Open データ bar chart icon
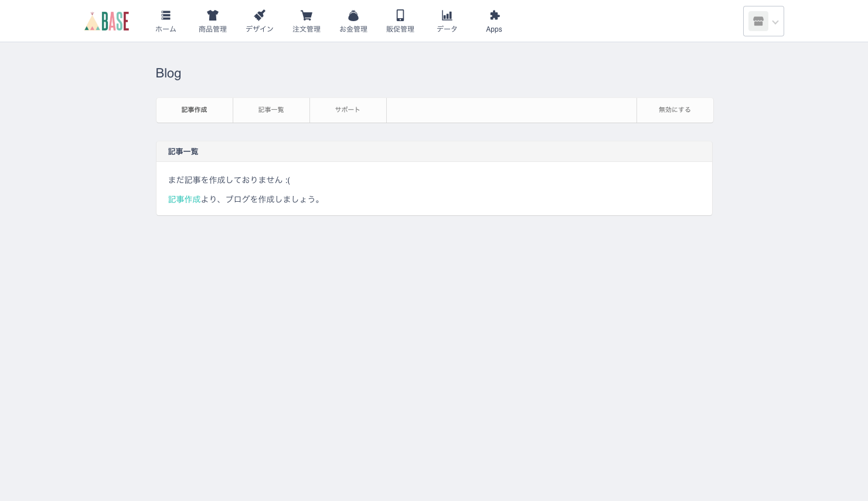Viewport: 868px width, 501px height. pos(447,15)
